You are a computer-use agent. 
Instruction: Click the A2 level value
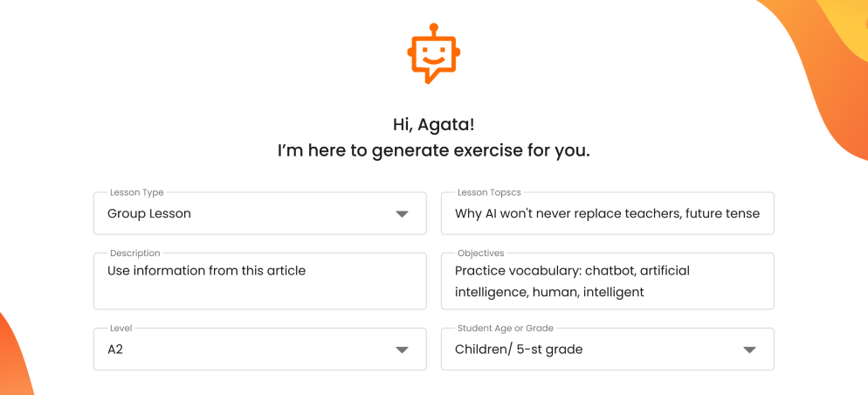pyautogui.click(x=115, y=350)
